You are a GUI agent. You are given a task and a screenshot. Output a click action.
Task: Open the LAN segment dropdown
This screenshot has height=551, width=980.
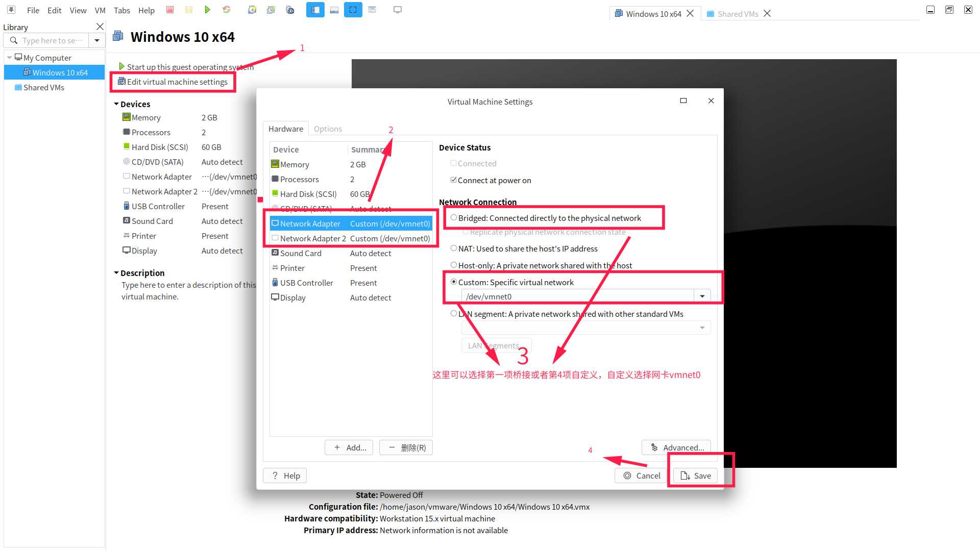[702, 328]
